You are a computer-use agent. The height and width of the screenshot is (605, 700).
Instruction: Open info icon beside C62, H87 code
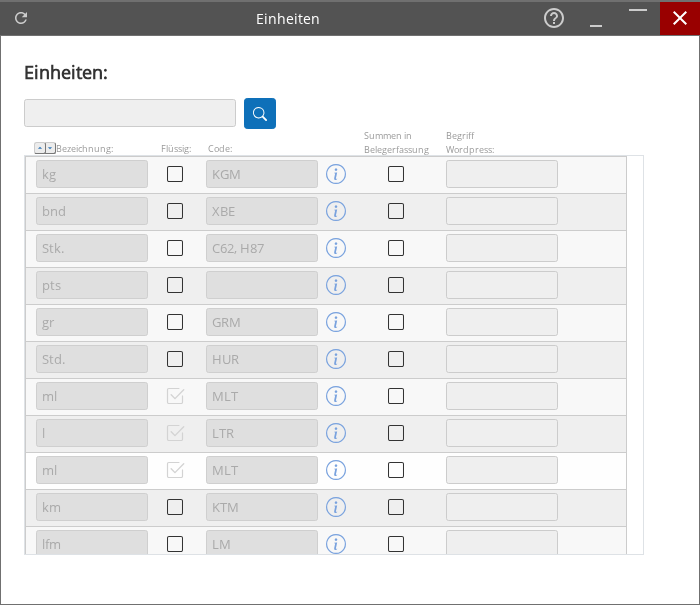click(336, 248)
